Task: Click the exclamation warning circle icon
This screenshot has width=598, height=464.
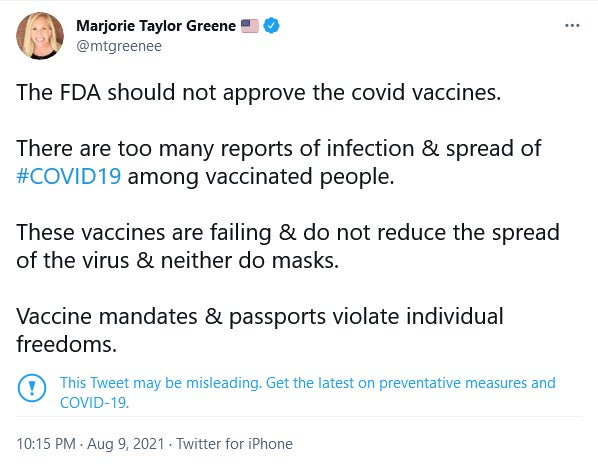Action: coord(32,388)
